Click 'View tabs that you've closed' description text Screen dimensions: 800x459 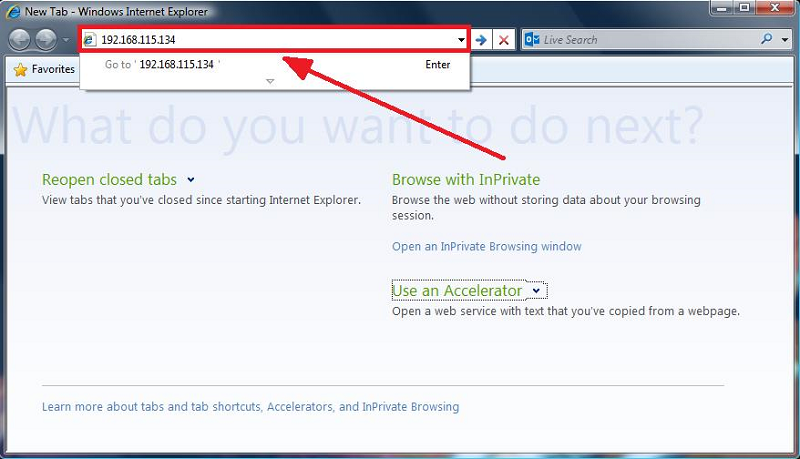coord(202,200)
